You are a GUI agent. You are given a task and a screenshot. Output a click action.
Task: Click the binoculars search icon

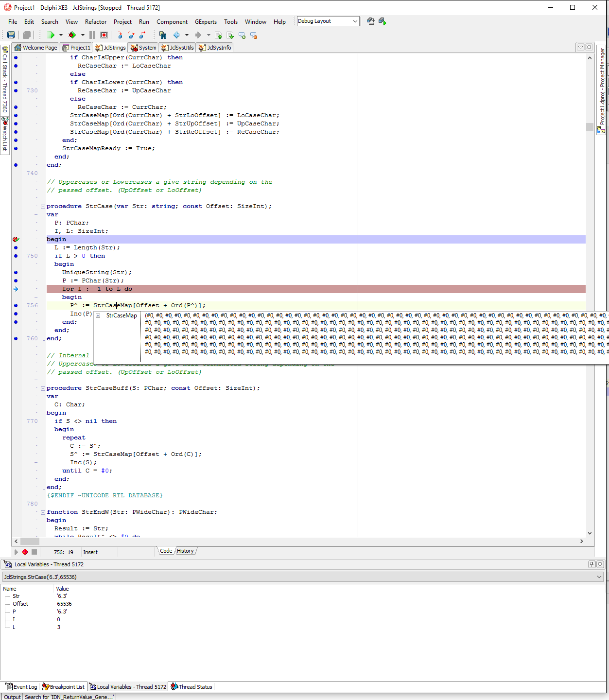click(163, 35)
